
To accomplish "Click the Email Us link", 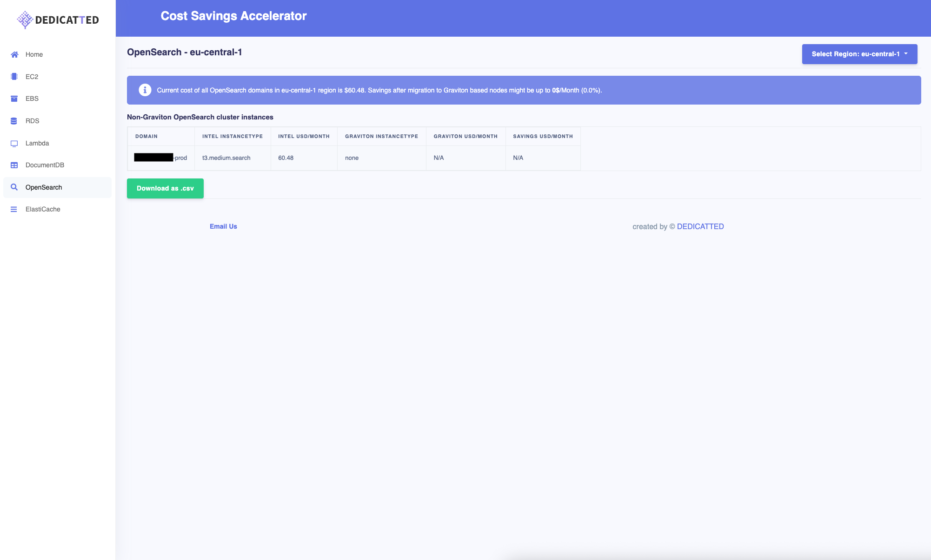I will click(223, 226).
